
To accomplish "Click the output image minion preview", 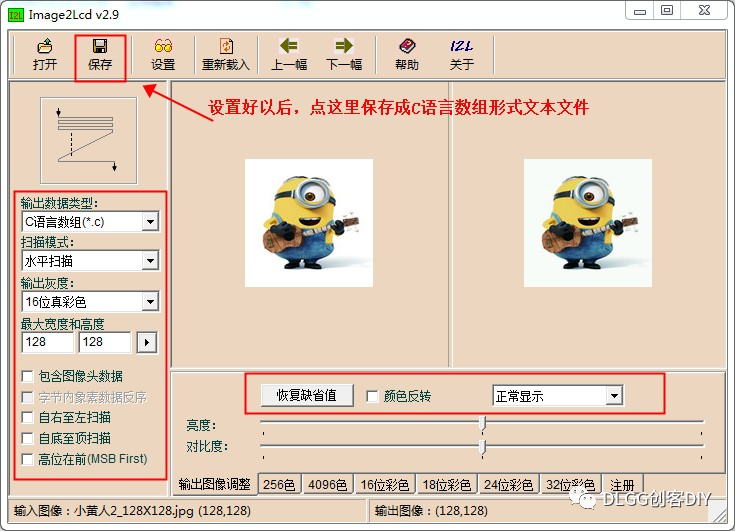I will (588, 223).
